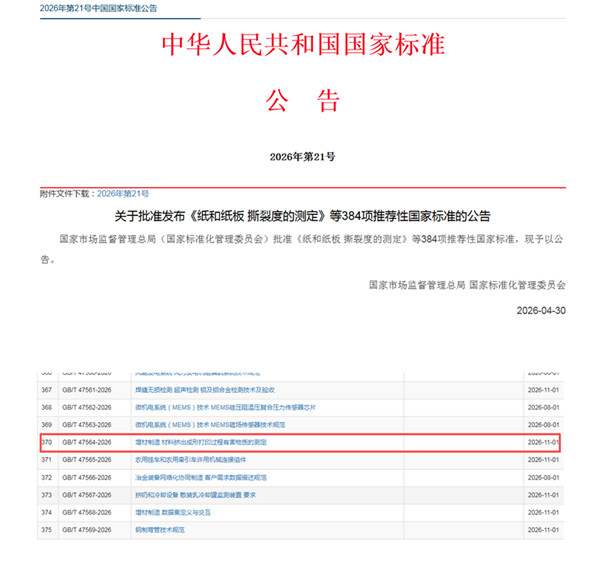Click the red 公告 heading
Viewport: 600px width, 586px height.
pos(303,101)
